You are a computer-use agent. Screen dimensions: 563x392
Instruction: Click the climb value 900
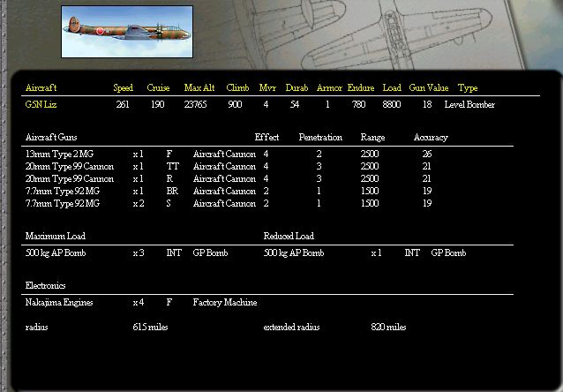click(x=235, y=104)
